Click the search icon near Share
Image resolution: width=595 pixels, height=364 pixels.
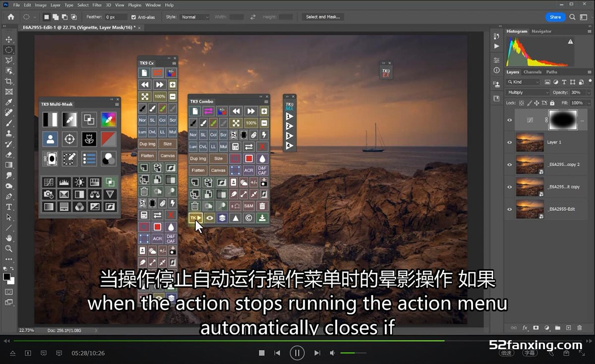pos(573,17)
